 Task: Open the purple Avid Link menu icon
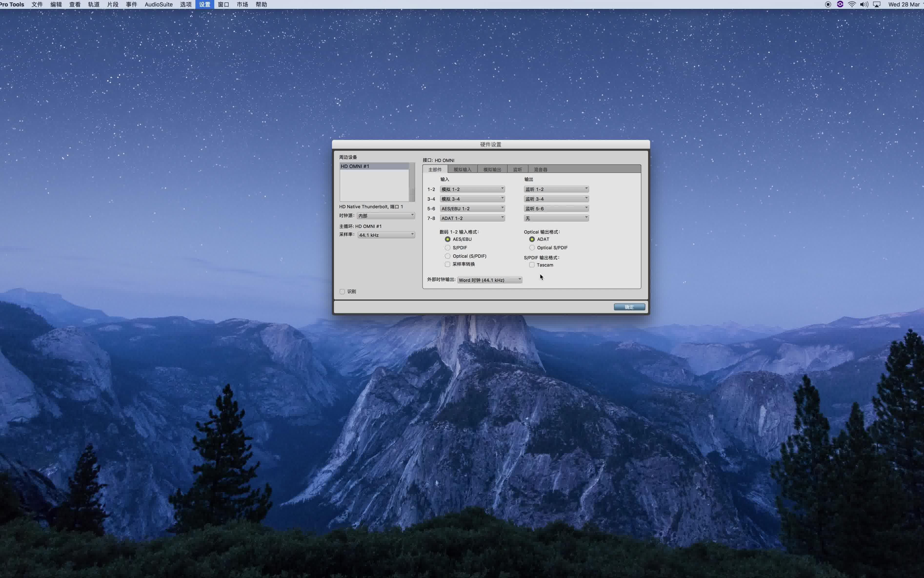[x=840, y=5]
